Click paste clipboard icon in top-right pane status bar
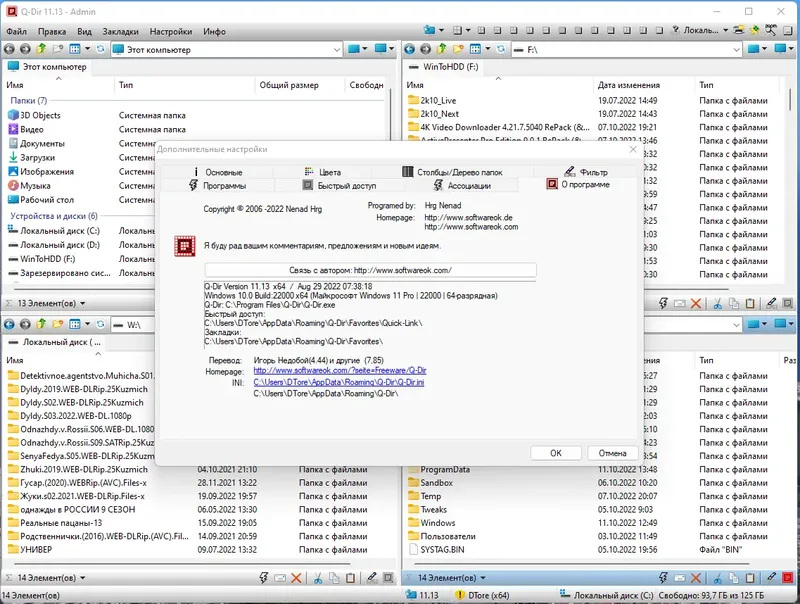The height and width of the screenshot is (604, 800). pyautogui.click(x=750, y=304)
